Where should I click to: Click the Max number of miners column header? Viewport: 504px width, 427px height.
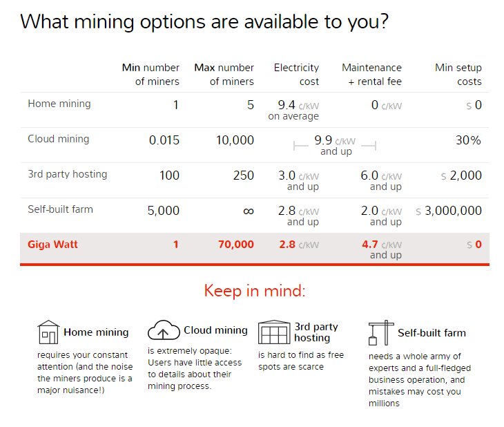[x=224, y=75]
